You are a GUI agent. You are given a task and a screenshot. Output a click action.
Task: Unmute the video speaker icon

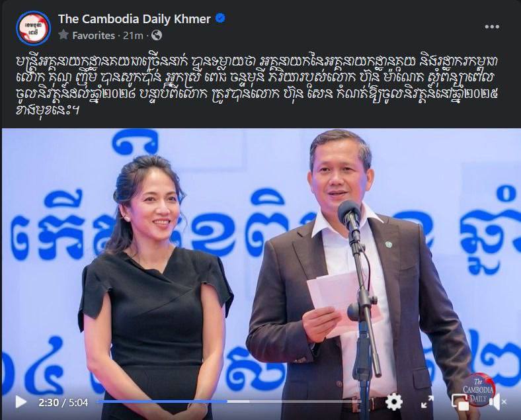pyautogui.click(x=497, y=402)
